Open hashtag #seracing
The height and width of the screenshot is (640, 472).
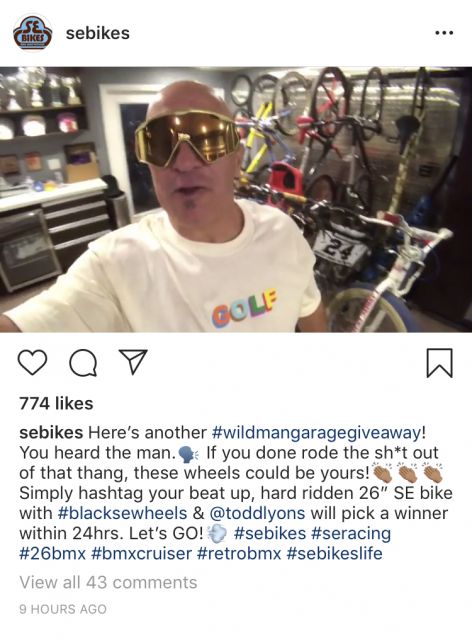pos(351,533)
